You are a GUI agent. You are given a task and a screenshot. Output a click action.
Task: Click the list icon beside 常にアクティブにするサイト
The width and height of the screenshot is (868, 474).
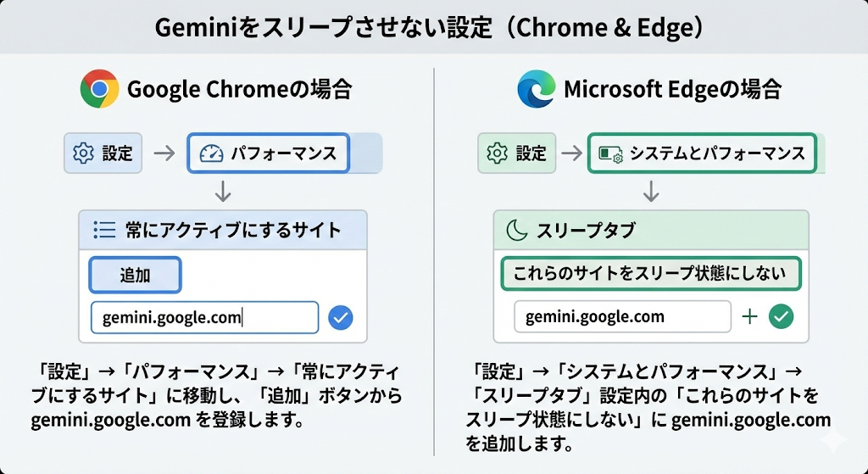(x=104, y=229)
